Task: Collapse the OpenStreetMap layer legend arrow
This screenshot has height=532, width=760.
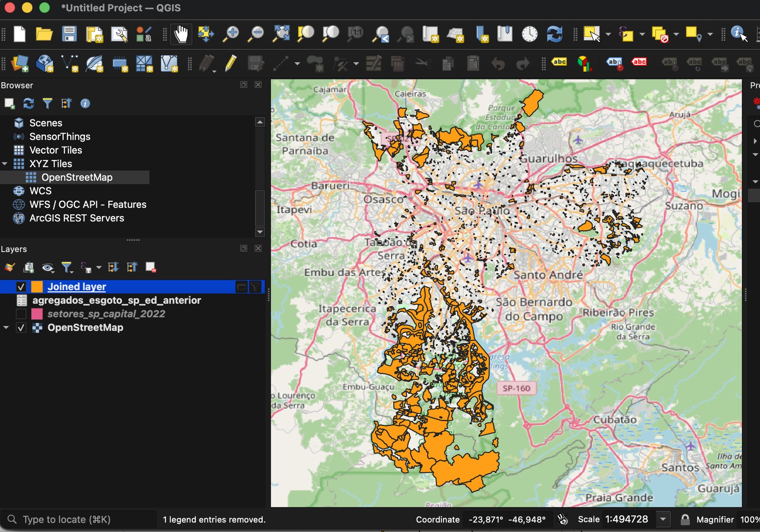Action: (6, 328)
